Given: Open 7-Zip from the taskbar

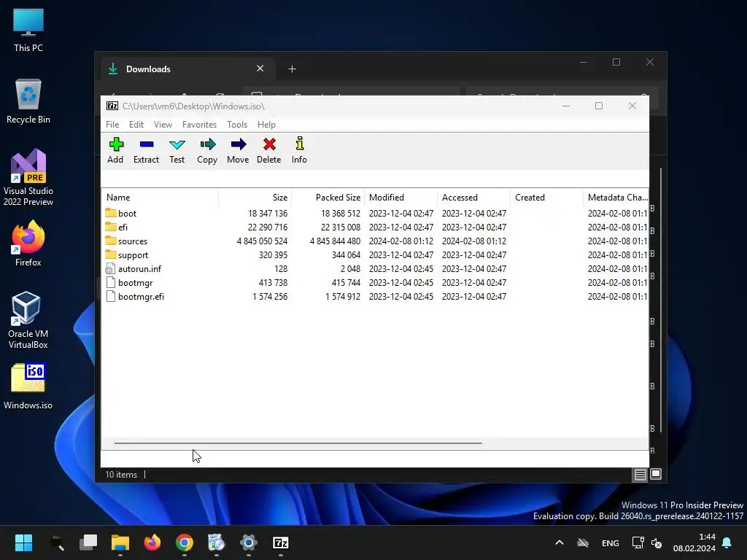Looking at the screenshot, I should coord(281,542).
